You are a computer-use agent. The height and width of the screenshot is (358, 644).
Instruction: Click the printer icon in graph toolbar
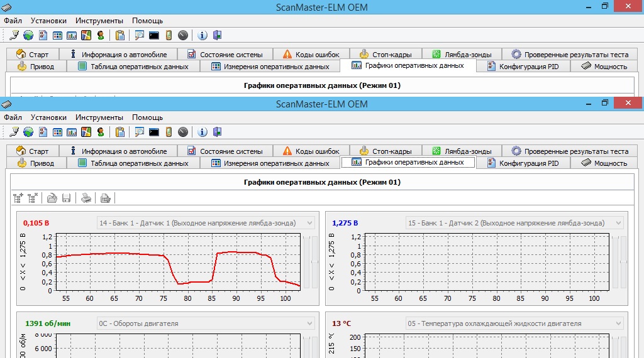86,198
